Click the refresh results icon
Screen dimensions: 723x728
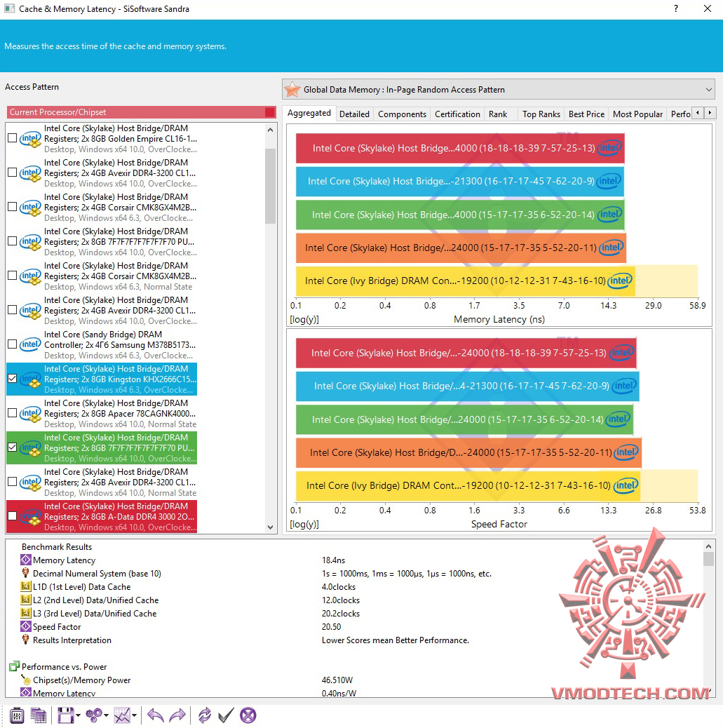(x=204, y=715)
